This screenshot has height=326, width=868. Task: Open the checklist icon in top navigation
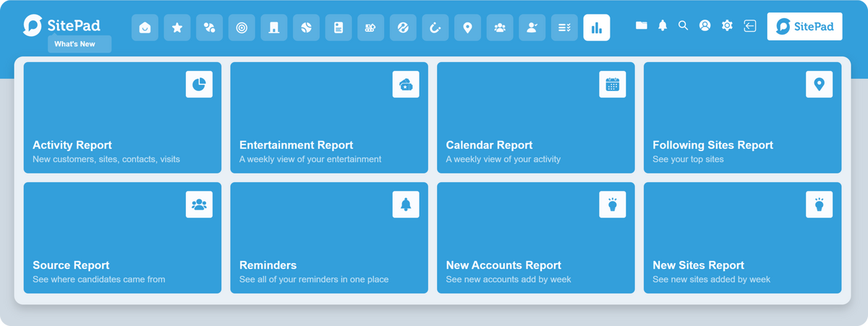(564, 28)
